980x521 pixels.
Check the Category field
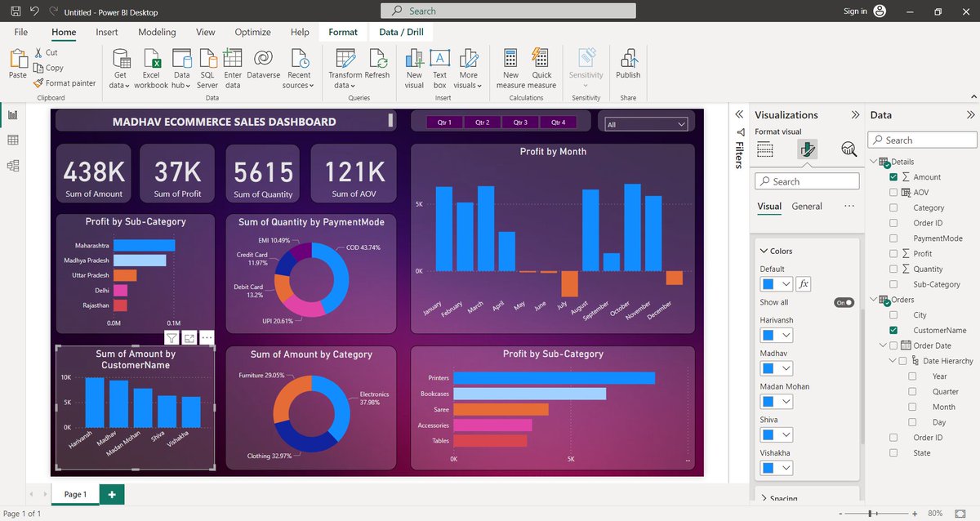click(x=894, y=207)
